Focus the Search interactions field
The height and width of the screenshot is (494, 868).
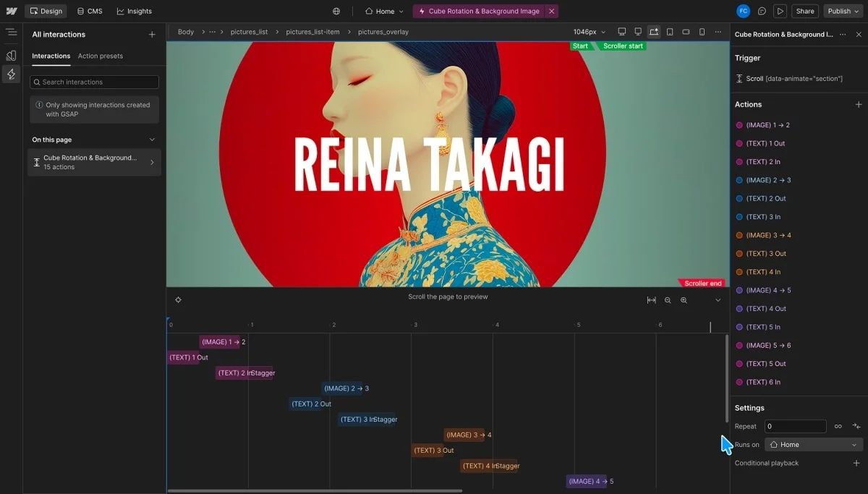94,82
